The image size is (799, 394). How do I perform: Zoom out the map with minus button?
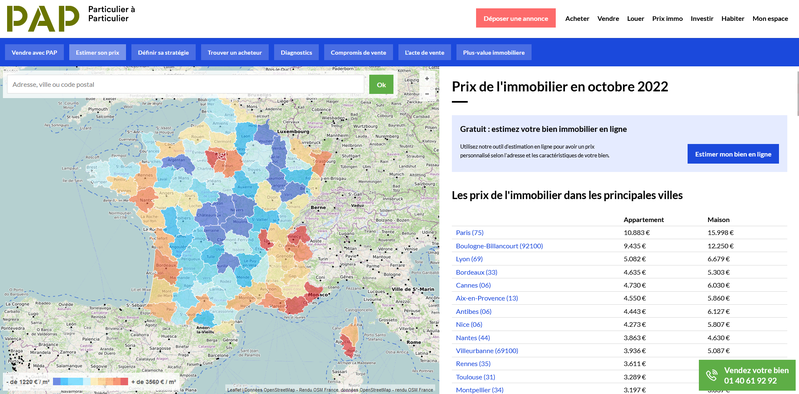click(x=427, y=94)
